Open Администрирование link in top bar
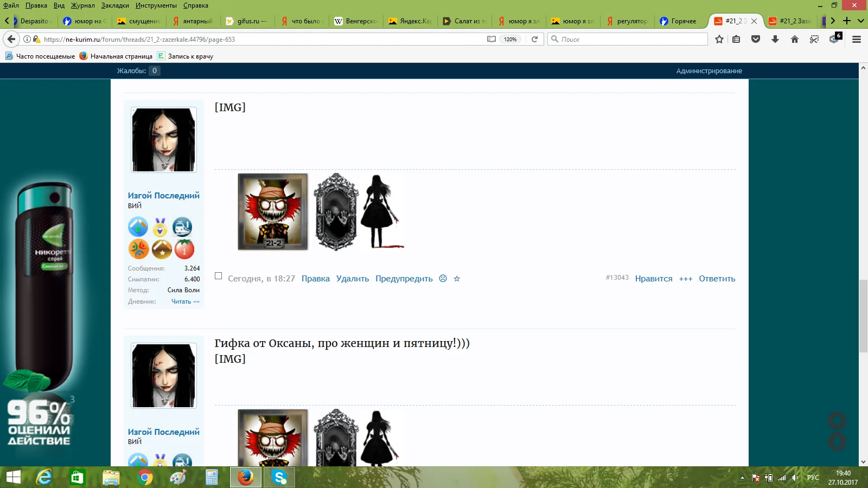The image size is (868, 488). 709,71
